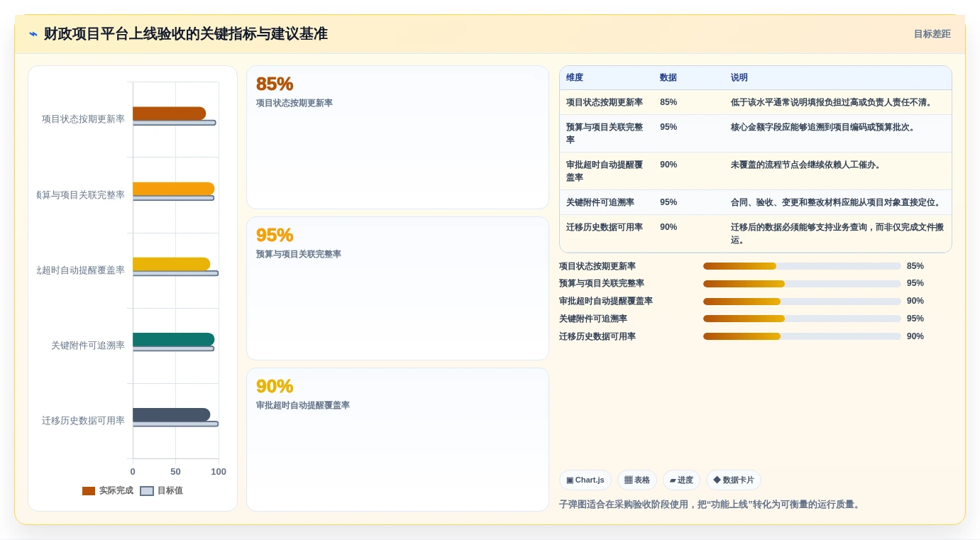This screenshot has width=980, height=540.
Task: Click the 数据卡片 tag chip
Action: click(734, 480)
